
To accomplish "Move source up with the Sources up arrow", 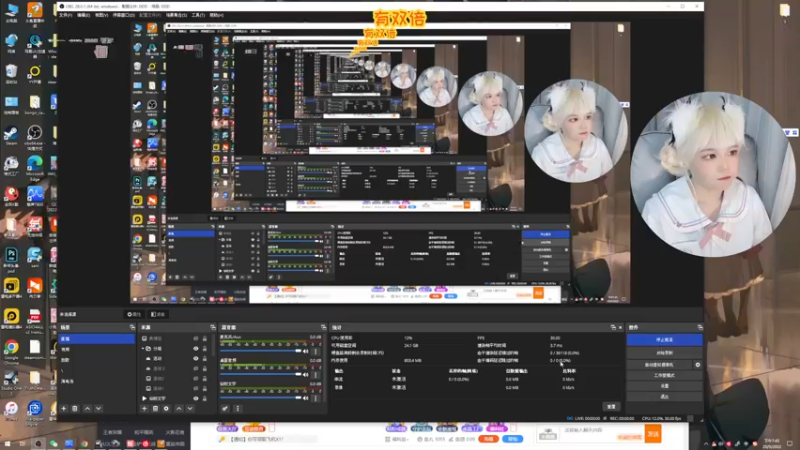I will [x=179, y=409].
